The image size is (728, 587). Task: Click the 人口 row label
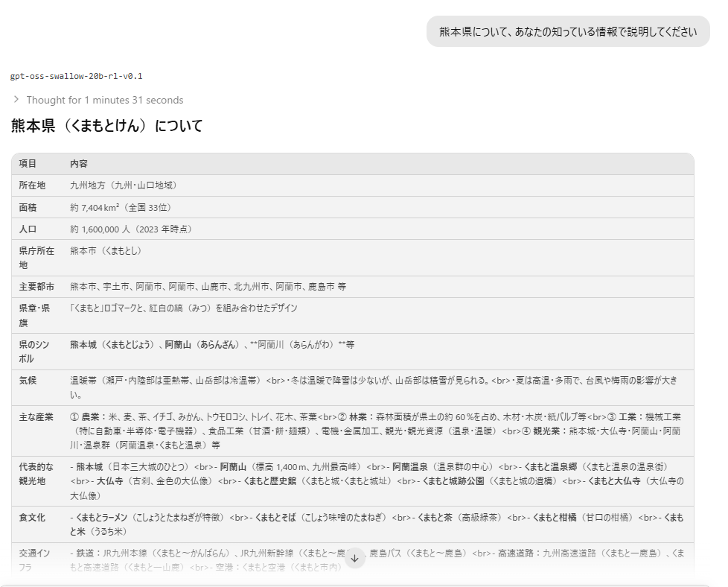[x=28, y=229]
